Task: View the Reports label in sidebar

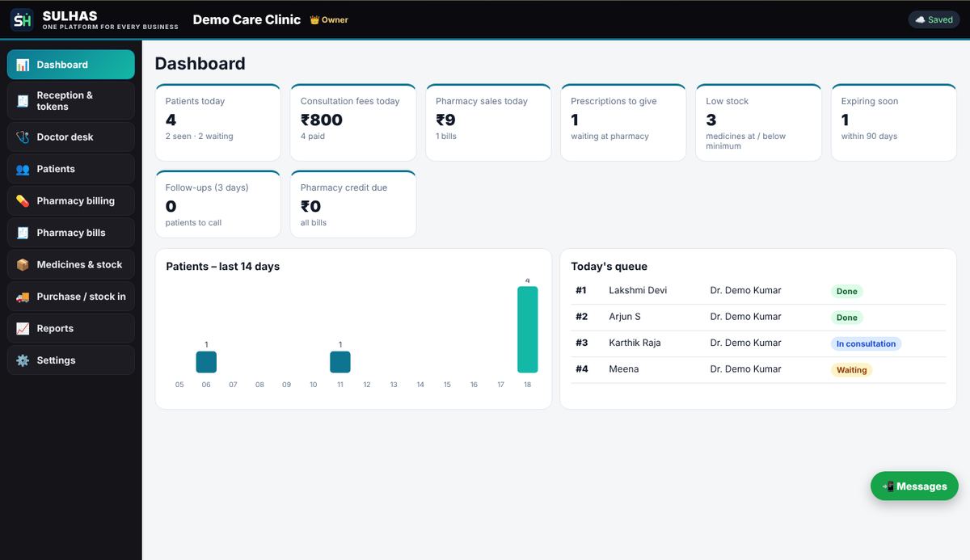Action: coord(55,329)
